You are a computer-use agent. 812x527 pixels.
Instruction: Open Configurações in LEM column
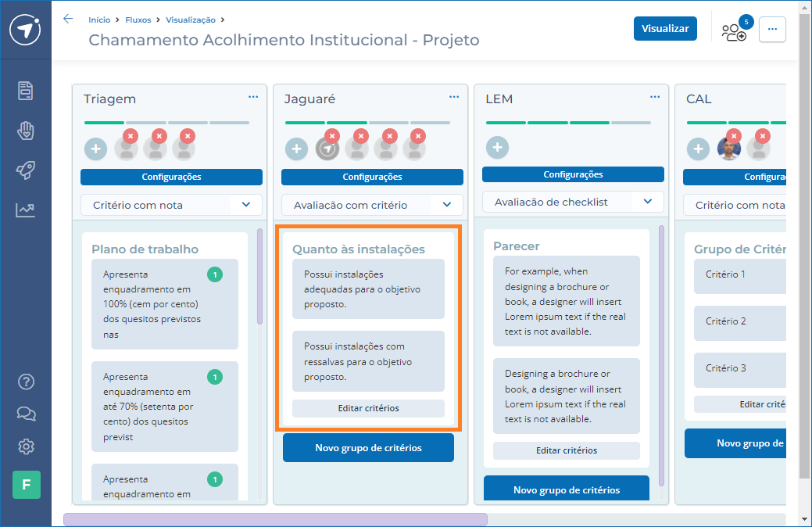(x=573, y=174)
